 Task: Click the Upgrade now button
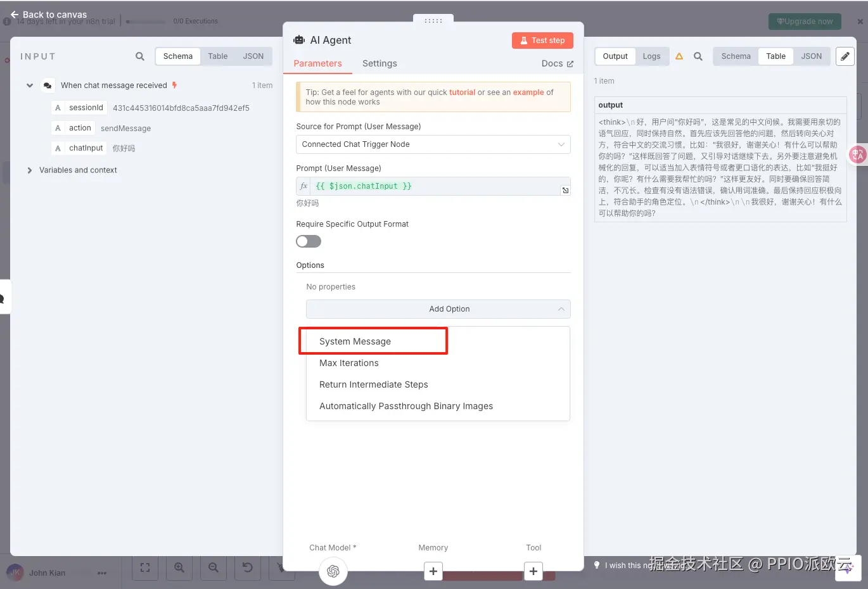pyautogui.click(x=805, y=22)
